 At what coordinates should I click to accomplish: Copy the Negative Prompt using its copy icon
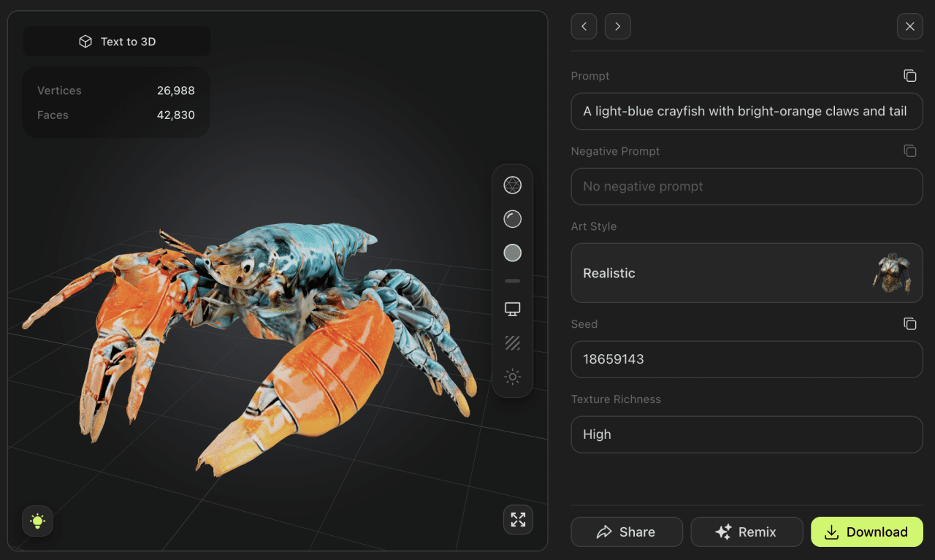click(909, 150)
